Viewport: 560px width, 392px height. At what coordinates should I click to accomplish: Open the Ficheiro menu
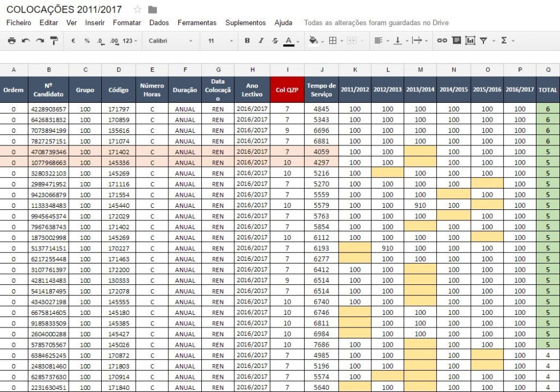19,23
